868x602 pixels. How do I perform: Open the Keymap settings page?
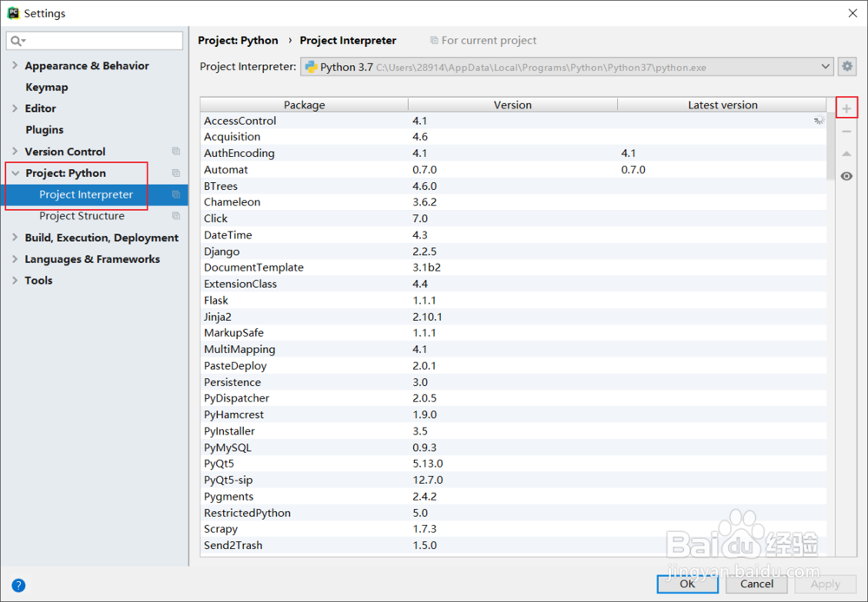pyautogui.click(x=47, y=87)
